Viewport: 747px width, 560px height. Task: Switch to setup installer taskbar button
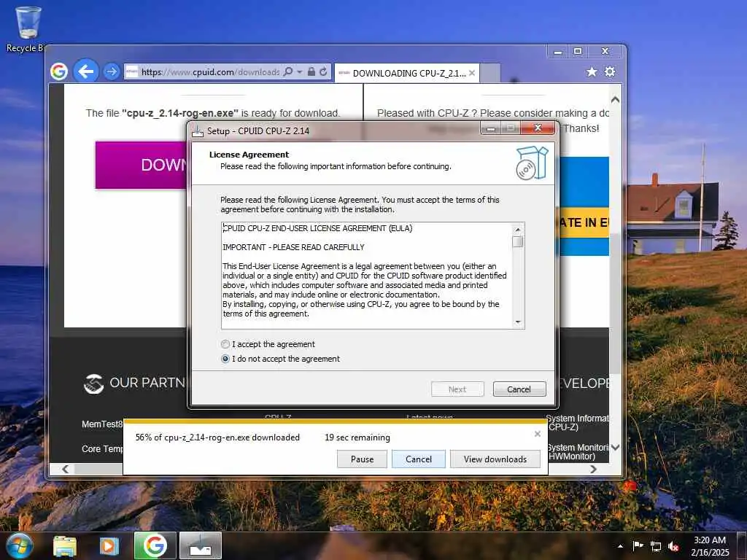tap(201, 545)
